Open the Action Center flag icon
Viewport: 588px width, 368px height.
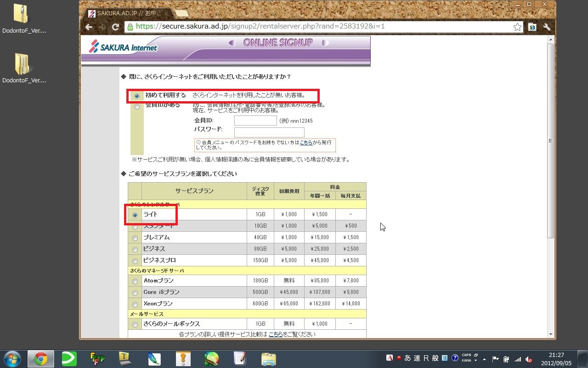(495, 359)
